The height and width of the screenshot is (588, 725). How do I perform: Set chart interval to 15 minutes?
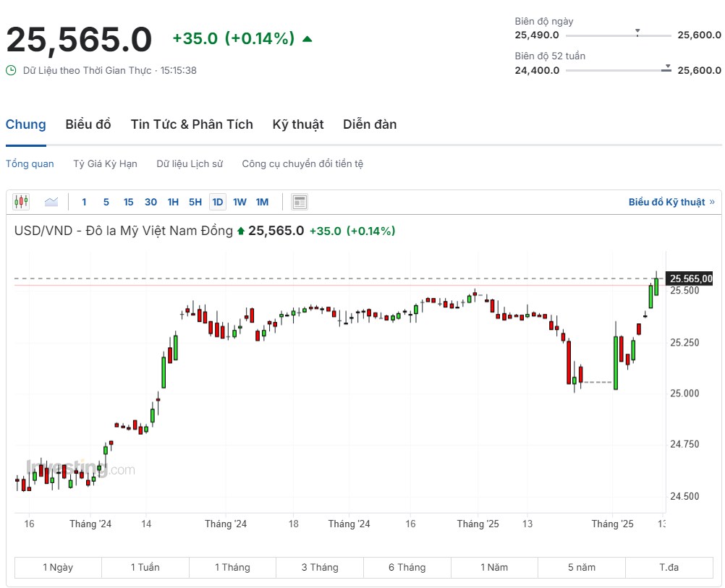pyautogui.click(x=129, y=202)
